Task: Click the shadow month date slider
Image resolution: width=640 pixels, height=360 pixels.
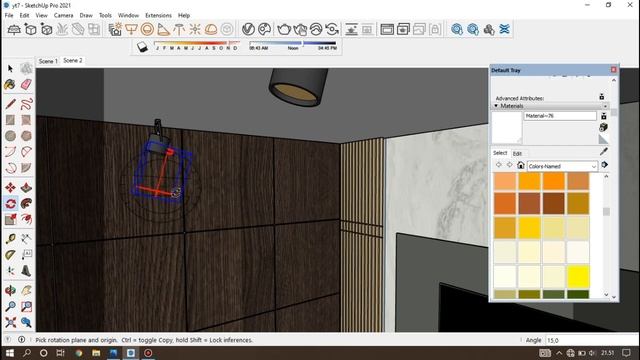Action: click(196, 43)
